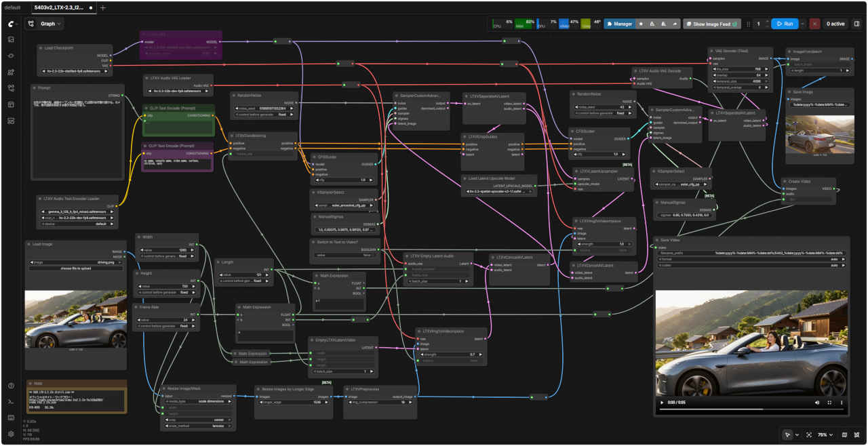Image resolution: width=868 pixels, height=446 pixels.
Task: Click the red cancel run button
Action: (x=814, y=24)
